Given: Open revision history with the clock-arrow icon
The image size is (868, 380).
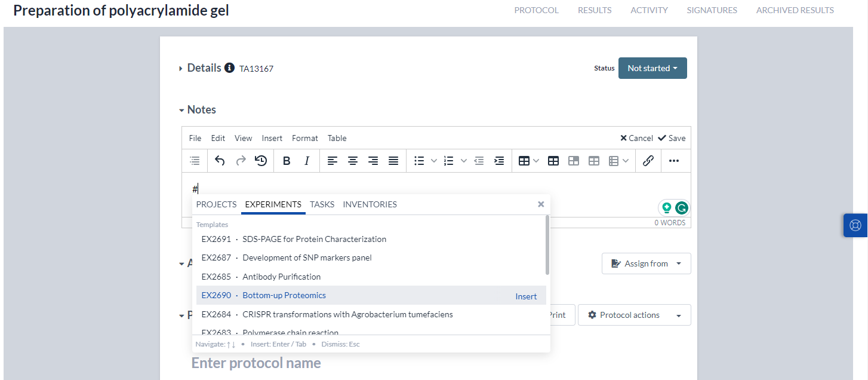Looking at the screenshot, I should [x=260, y=161].
